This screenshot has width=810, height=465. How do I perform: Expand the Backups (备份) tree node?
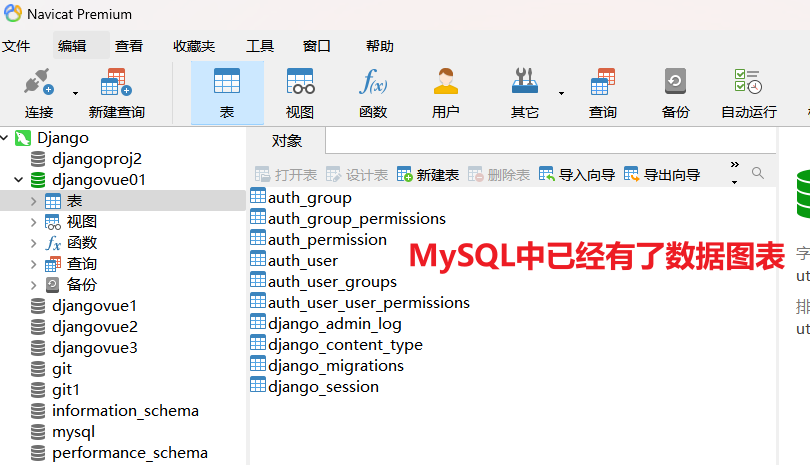pyautogui.click(x=34, y=285)
